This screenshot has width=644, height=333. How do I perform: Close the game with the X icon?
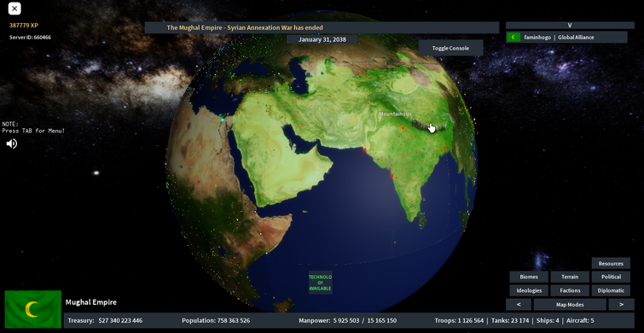(15, 9)
